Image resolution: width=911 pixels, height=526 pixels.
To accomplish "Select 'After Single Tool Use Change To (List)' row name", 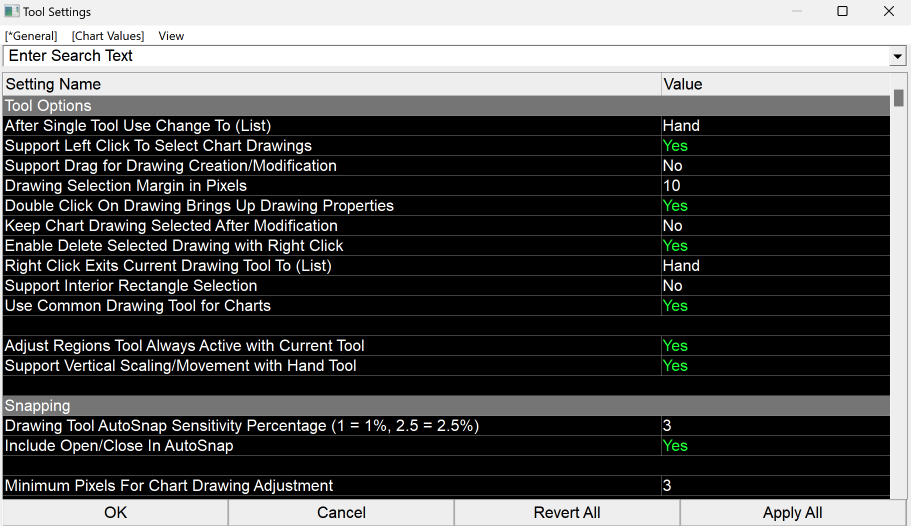I will click(x=138, y=126).
